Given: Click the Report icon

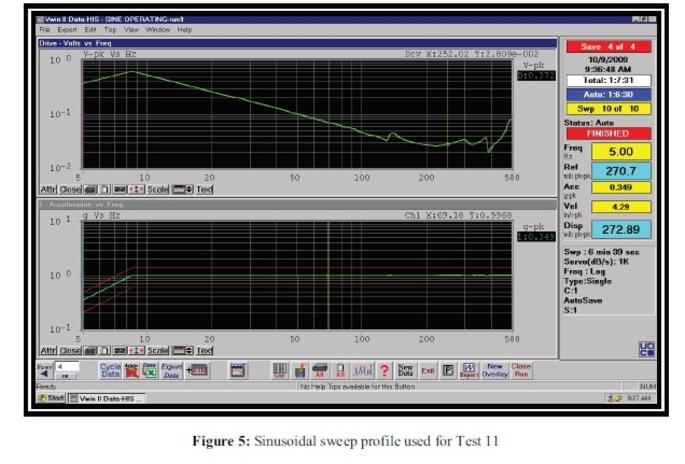Looking at the screenshot, I should [x=469, y=371].
